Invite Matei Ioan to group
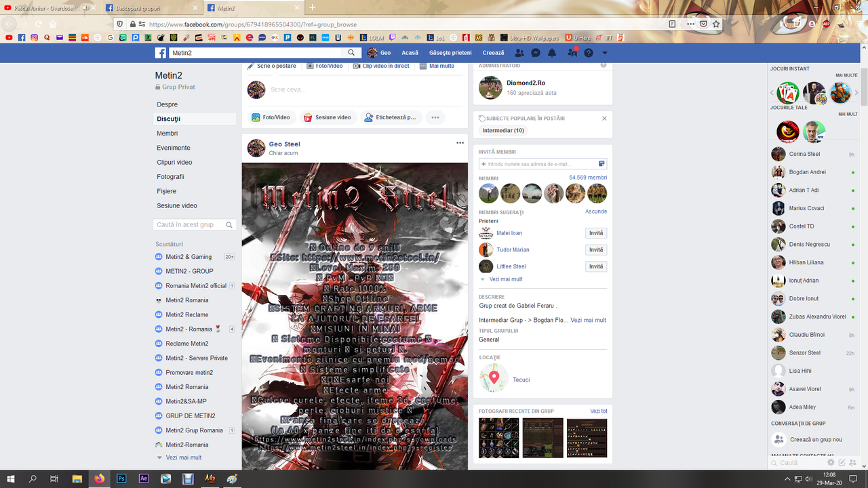This screenshot has height=488, width=868. [596, 233]
